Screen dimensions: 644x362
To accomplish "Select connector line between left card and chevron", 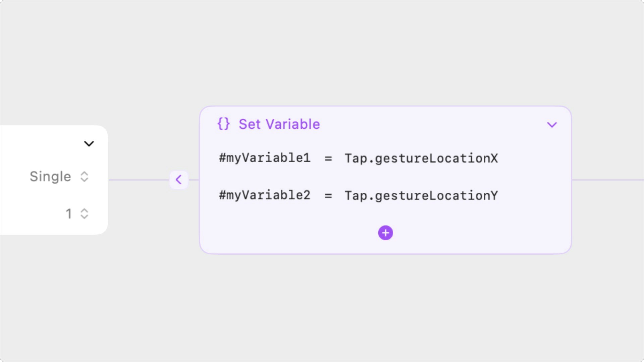I will point(139,180).
